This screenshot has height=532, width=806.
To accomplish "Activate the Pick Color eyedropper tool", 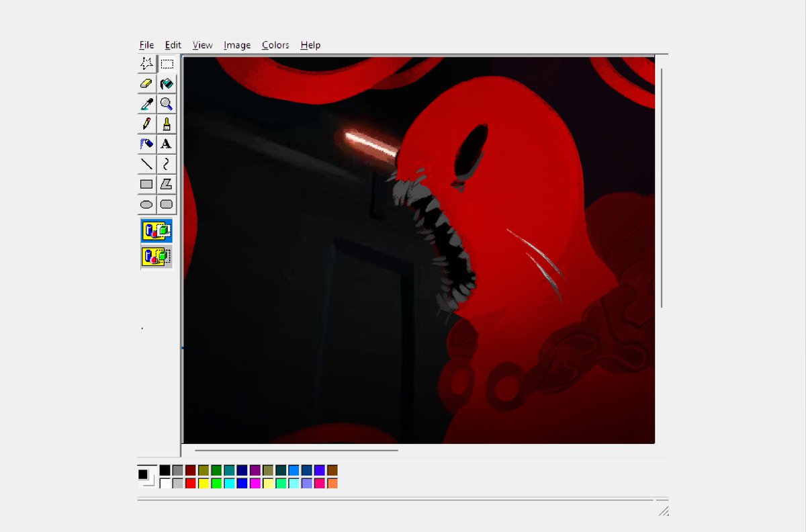I will (146, 104).
